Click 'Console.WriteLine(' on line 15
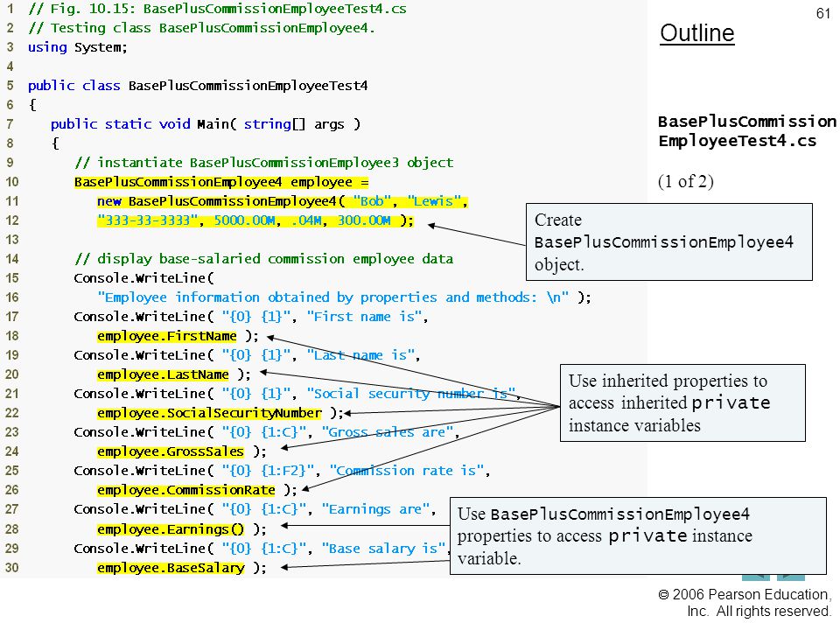 coord(143,278)
